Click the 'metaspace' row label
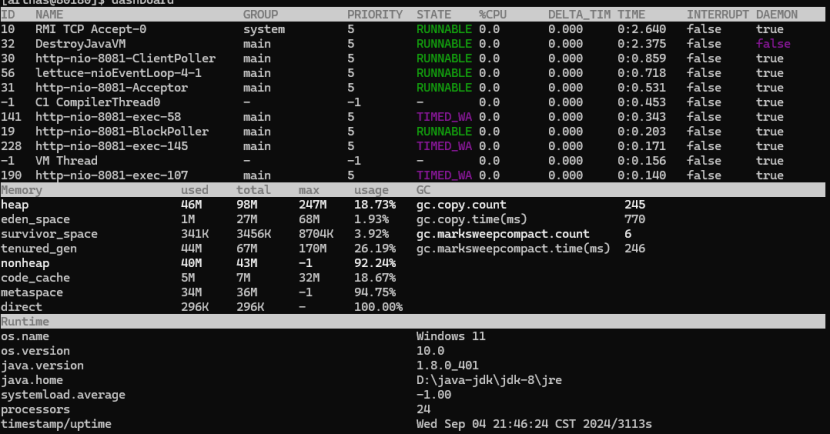830x434 pixels. tap(32, 292)
